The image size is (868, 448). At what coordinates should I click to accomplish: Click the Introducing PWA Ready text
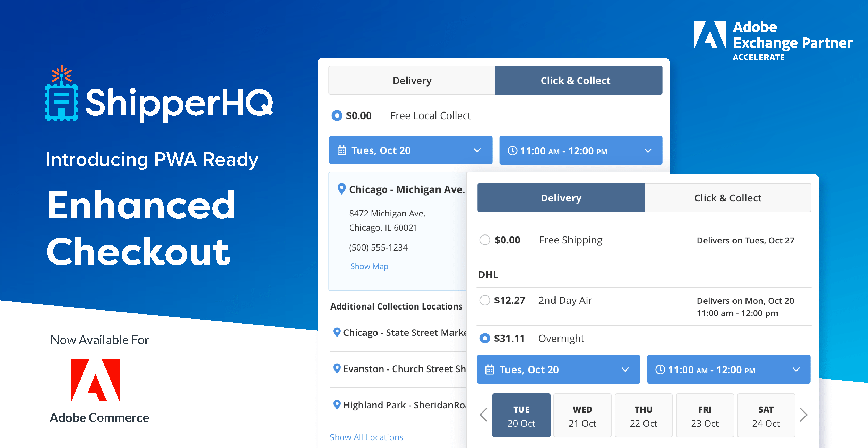[x=152, y=160]
